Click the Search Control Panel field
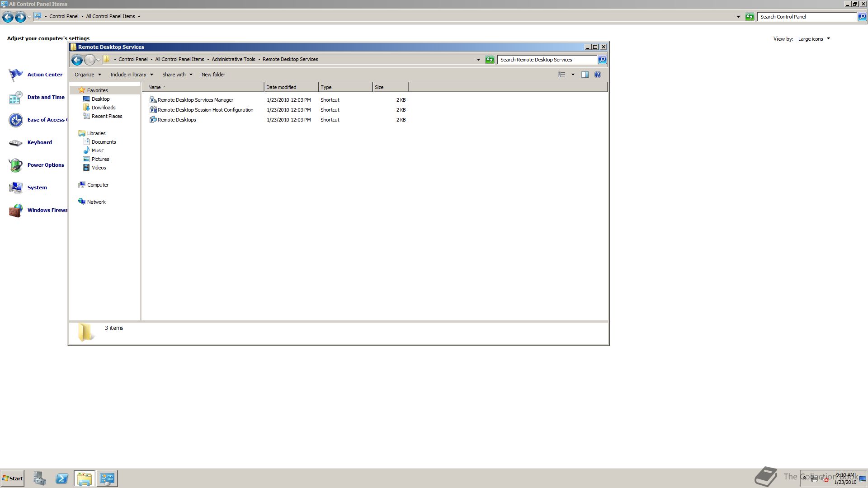 click(807, 17)
